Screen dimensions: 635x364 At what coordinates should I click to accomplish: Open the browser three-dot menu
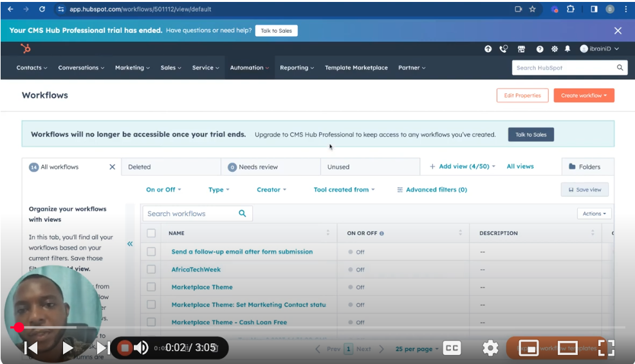click(x=626, y=9)
